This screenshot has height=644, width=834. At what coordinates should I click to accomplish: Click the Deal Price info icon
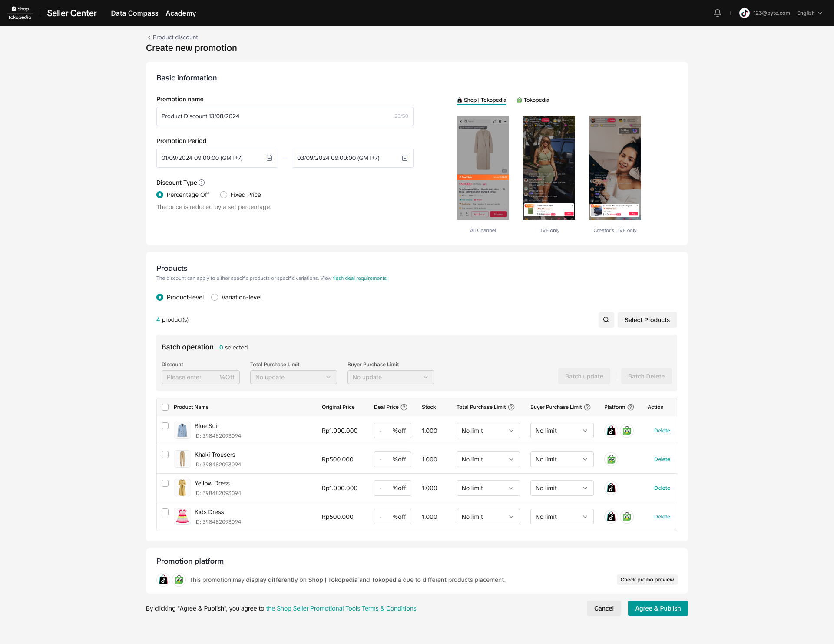404,407
